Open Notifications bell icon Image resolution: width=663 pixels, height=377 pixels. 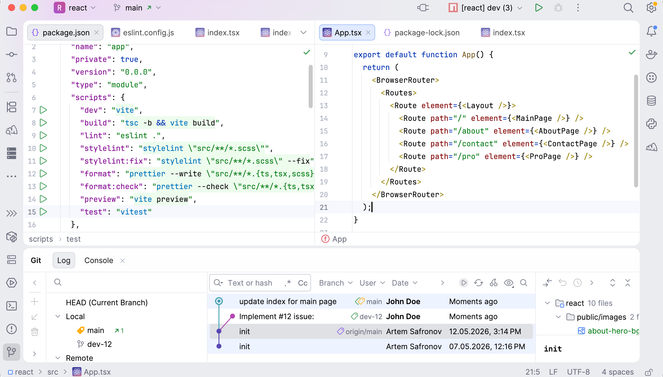pyautogui.click(x=651, y=31)
